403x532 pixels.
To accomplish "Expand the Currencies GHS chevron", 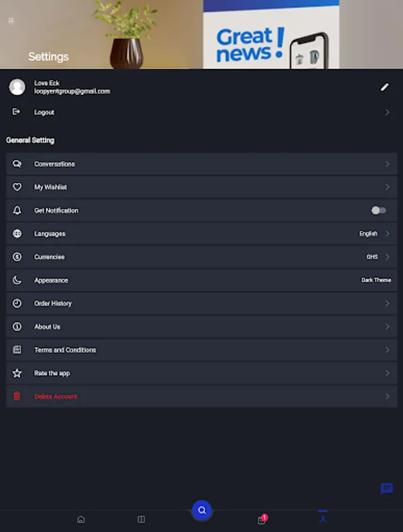I will pos(388,257).
